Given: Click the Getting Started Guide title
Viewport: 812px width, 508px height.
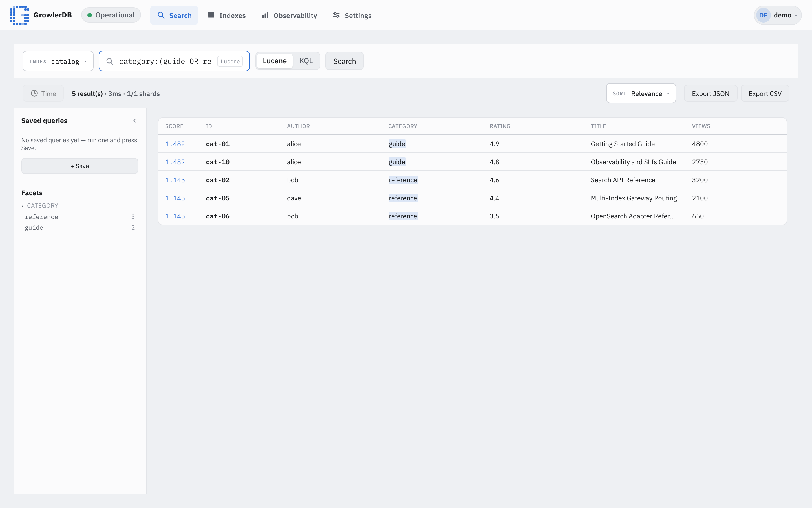Looking at the screenshot, I should [x=623, y=144].
